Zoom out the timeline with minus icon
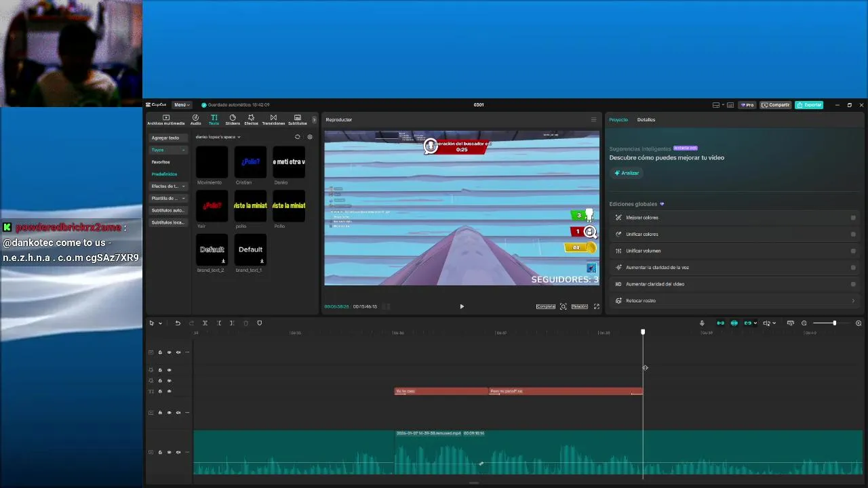868x488 pixels. click(x=804, y=323)
